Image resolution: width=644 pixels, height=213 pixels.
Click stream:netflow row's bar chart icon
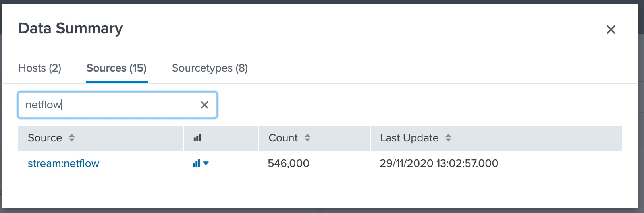coord(196,163)
